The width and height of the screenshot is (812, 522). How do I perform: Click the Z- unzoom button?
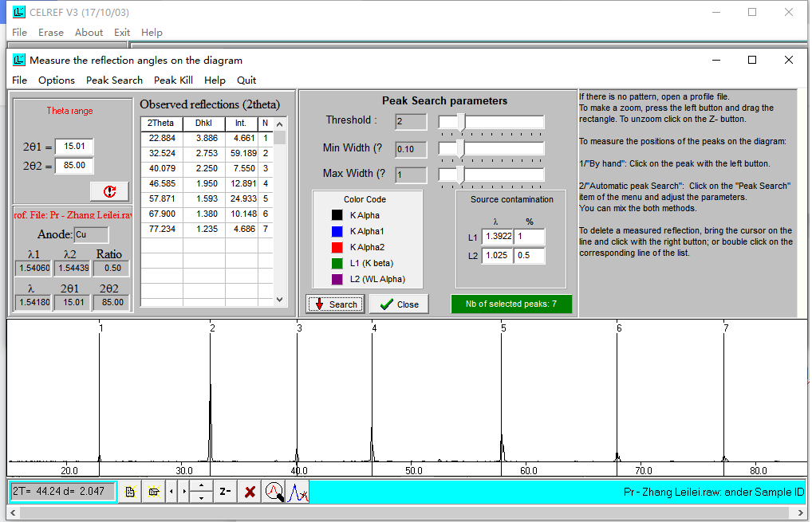226,492
